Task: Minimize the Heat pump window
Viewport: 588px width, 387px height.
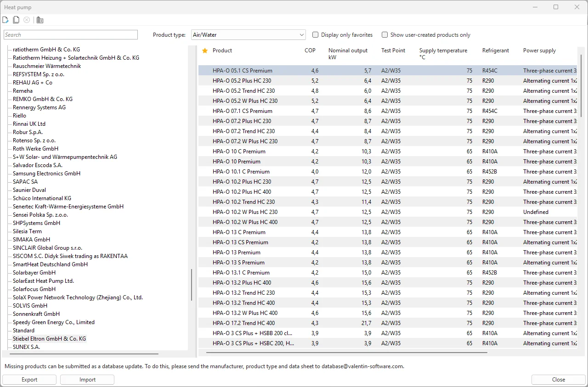Action: coord(535,7)
